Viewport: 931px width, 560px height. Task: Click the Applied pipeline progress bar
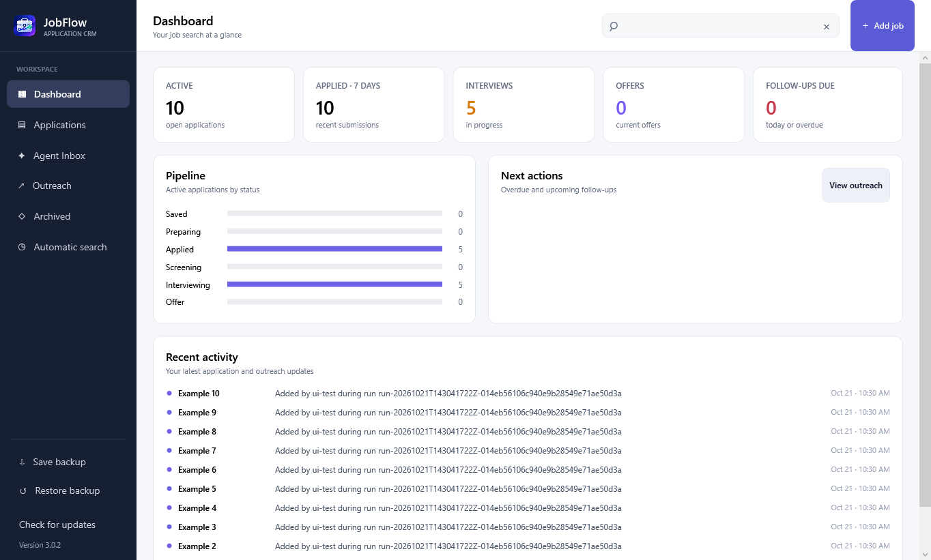click(334, 249)
